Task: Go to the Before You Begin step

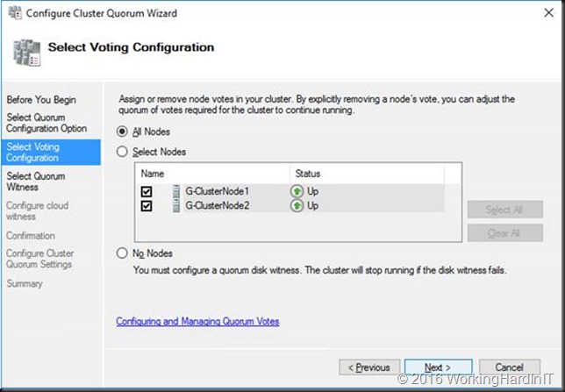Action: [41, 99]
